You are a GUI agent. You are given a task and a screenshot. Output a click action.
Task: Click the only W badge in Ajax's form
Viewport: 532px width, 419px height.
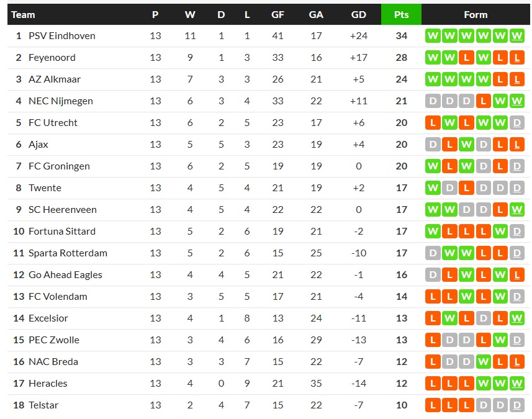tap(466, 145)
